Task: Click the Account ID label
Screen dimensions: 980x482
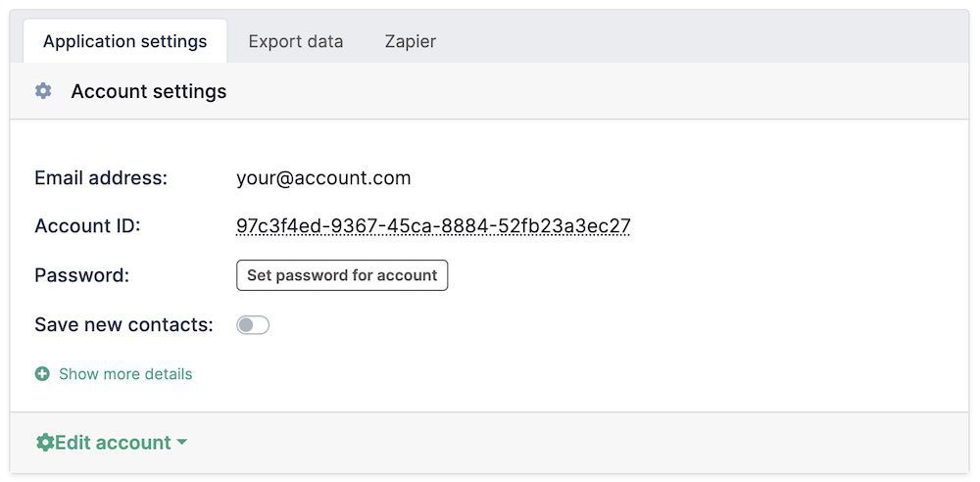Action: point(87,226)
